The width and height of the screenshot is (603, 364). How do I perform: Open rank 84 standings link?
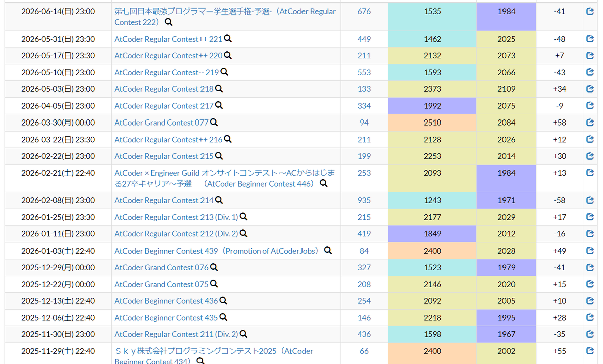coord(364,251)
